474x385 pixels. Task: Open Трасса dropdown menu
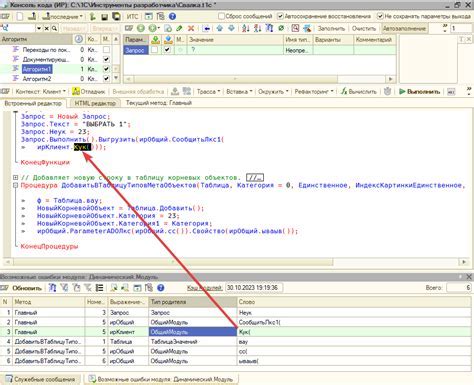[x=208, y=91]
